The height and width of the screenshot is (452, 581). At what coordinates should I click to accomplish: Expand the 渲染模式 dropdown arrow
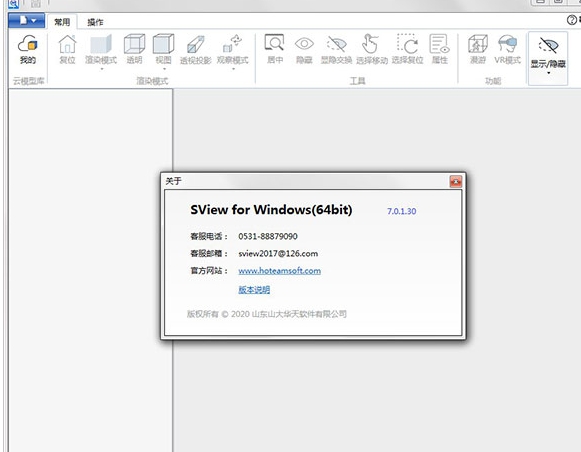click(x=101, y=69)
